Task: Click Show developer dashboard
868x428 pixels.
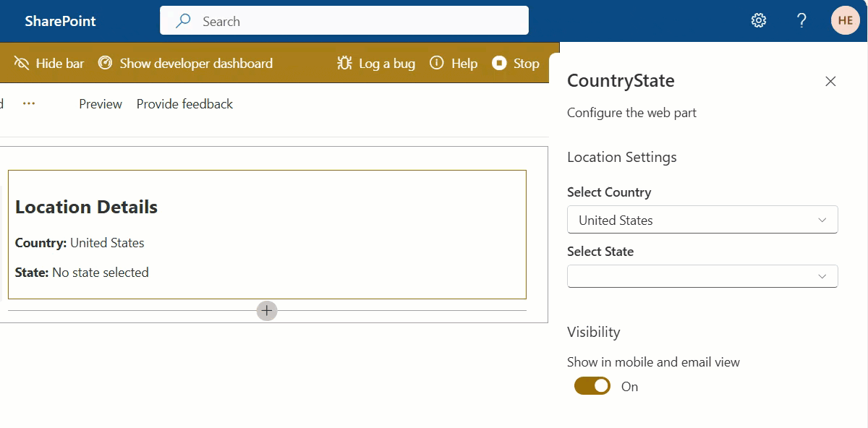Action: [x=186, y=64]
